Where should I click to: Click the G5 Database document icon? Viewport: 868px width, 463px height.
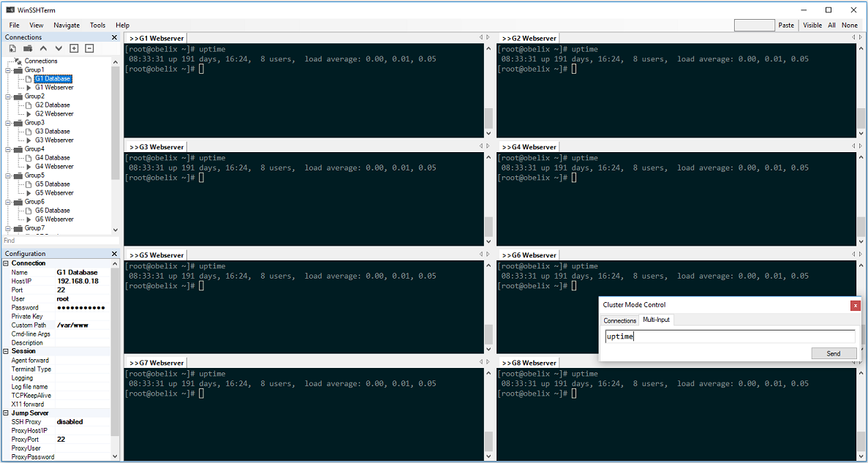pyautogui.click(x=29, y=184)
